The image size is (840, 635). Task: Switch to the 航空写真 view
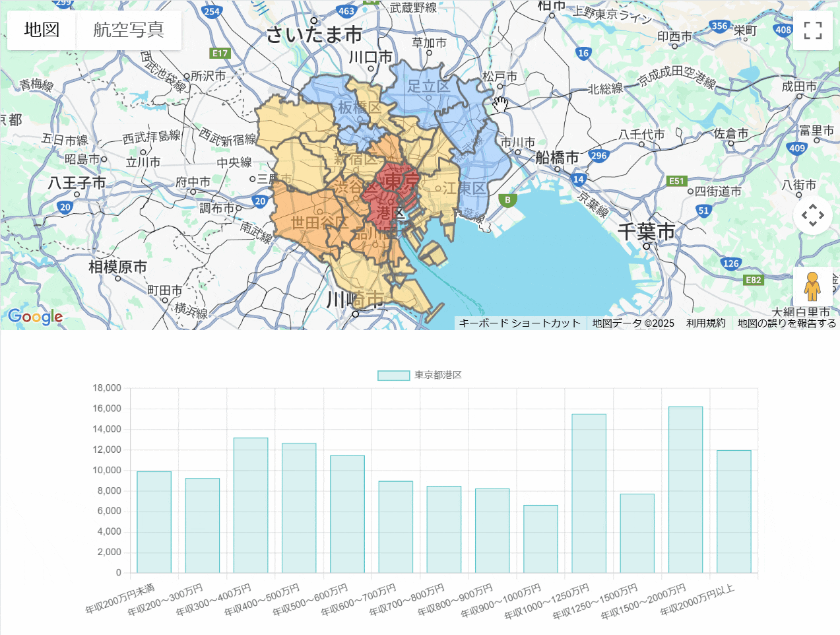point(129,30)
